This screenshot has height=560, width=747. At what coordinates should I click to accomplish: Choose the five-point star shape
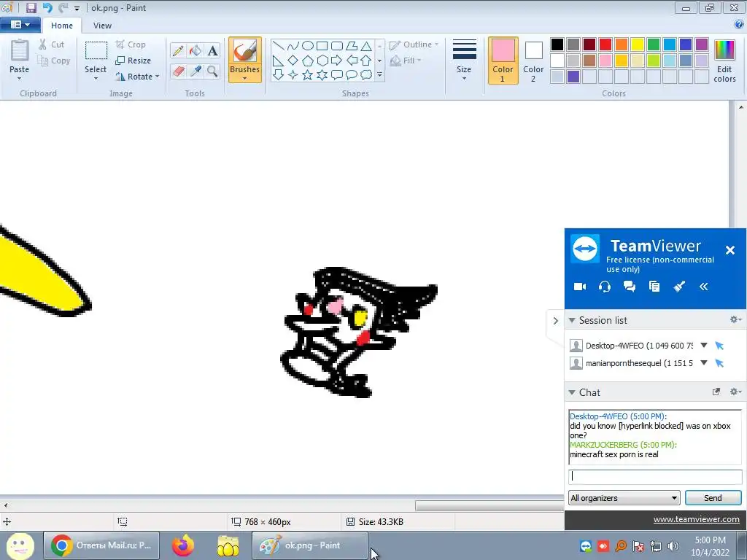coord(308,75)
